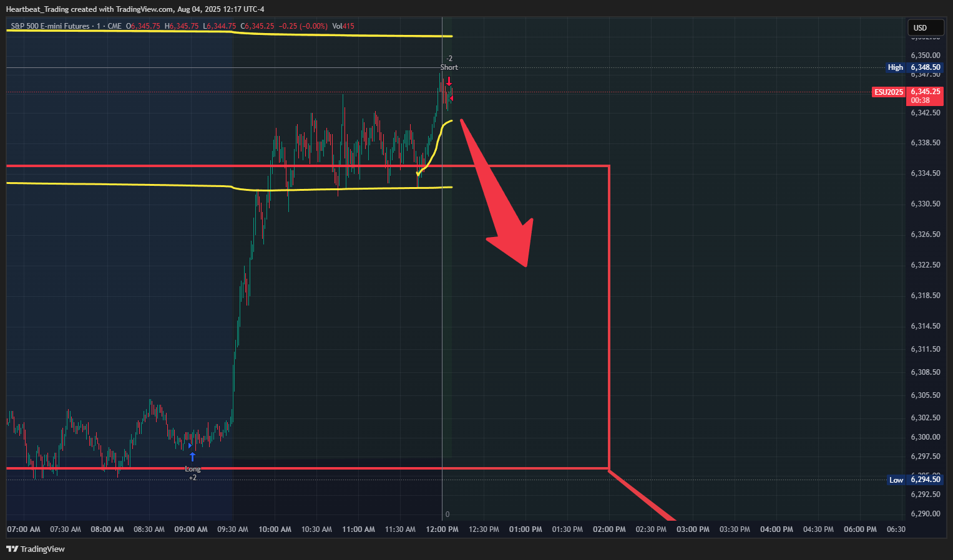Click the 6,308.50 price axis label

click(x=926, y=372)
